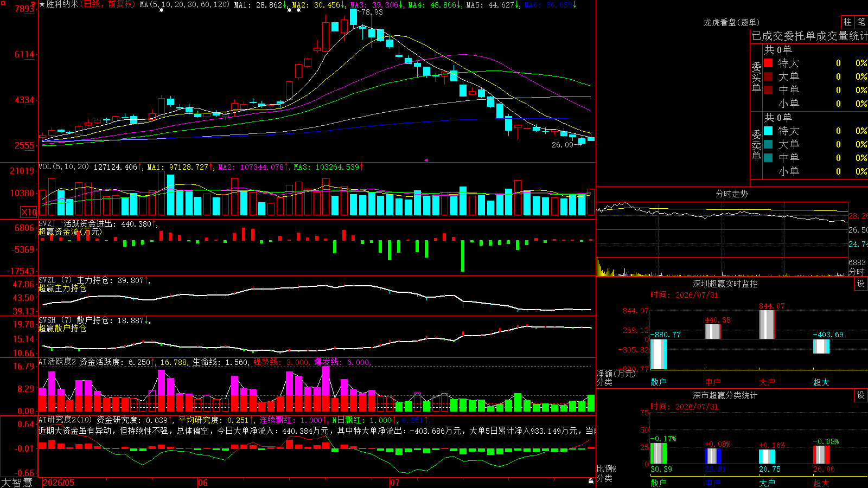Click the 超赢散户持仓 subtitle
Viewport: 868px width, 488px height.
click(62, 329)
